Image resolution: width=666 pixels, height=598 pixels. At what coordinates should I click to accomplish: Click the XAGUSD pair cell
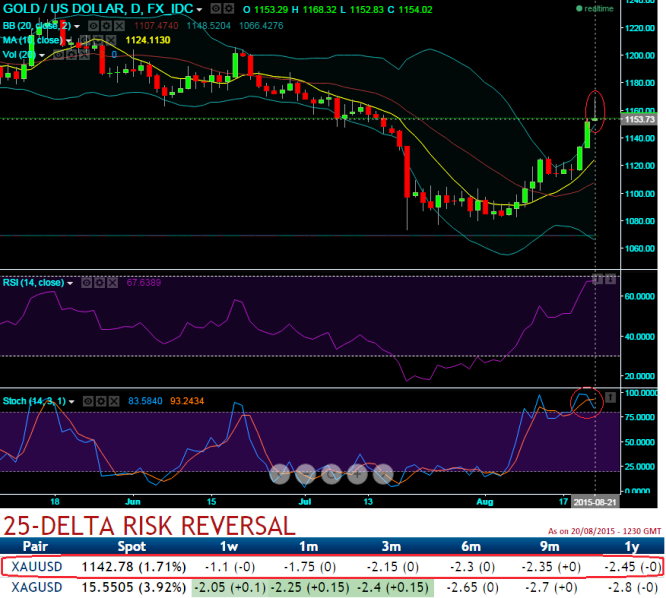37,587
